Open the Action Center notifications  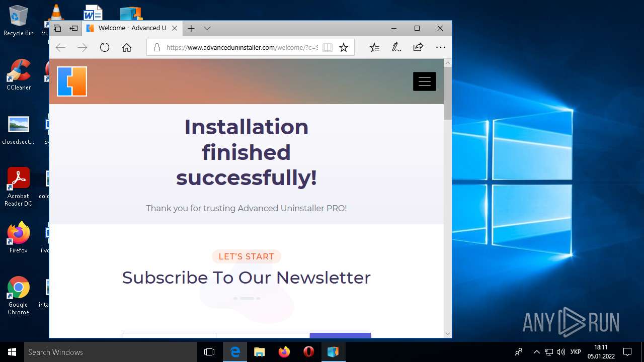[627, 352]
